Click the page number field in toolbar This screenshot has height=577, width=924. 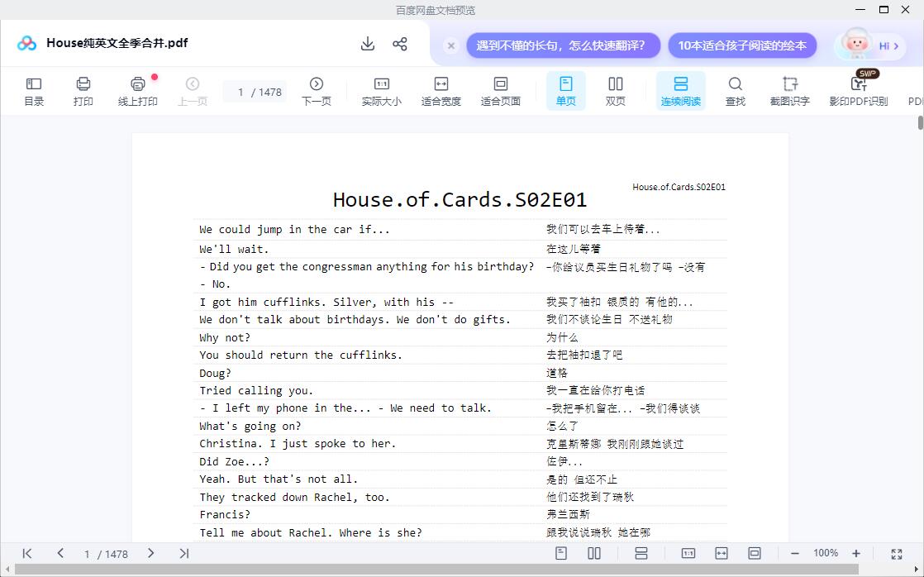click(241, 92)
